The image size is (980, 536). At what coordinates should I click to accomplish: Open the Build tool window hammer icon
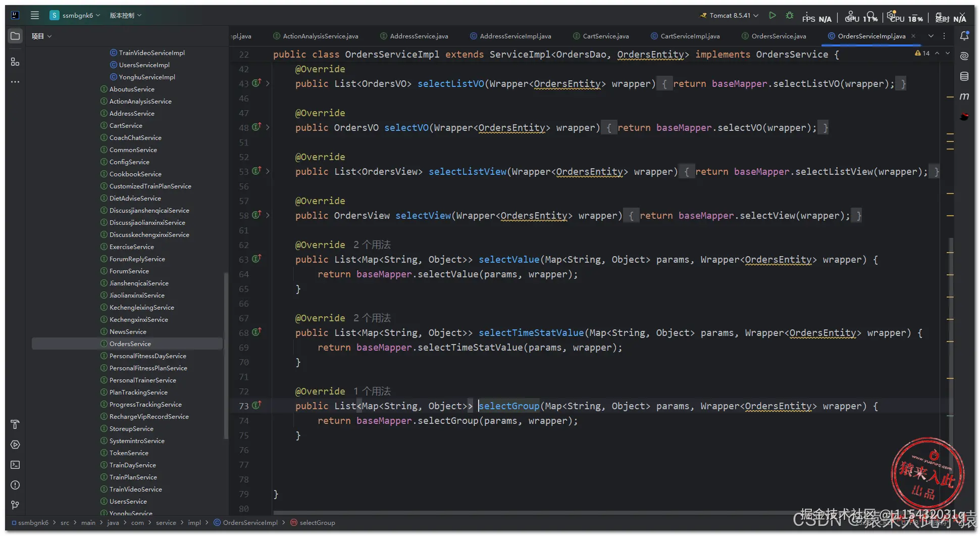pos(15,424)
